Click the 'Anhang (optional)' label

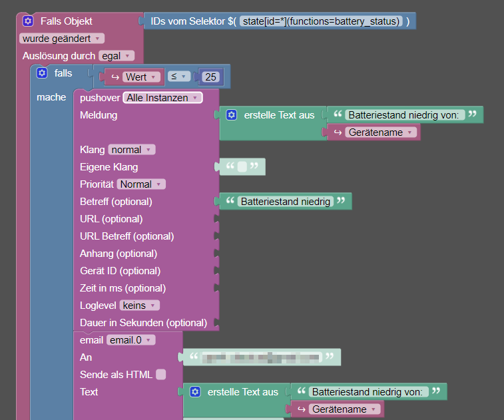click(119, 254)
